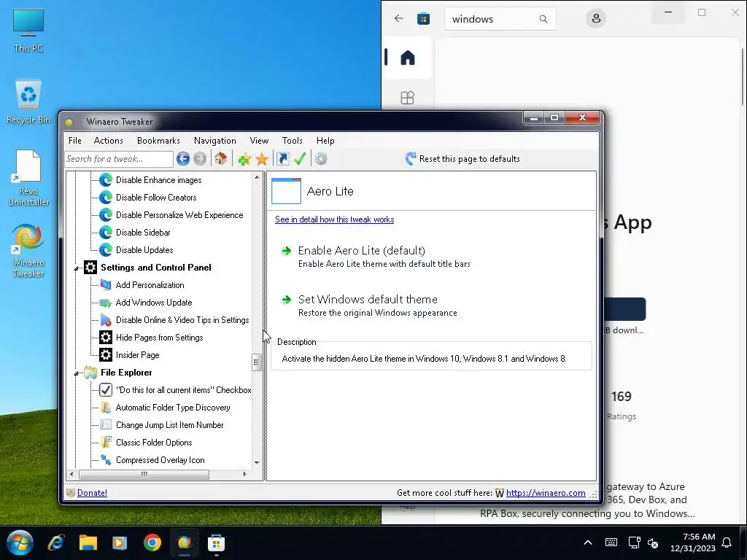
Task: Create a desktop shortcut with blue arrow icon
Action: point(282,158)
